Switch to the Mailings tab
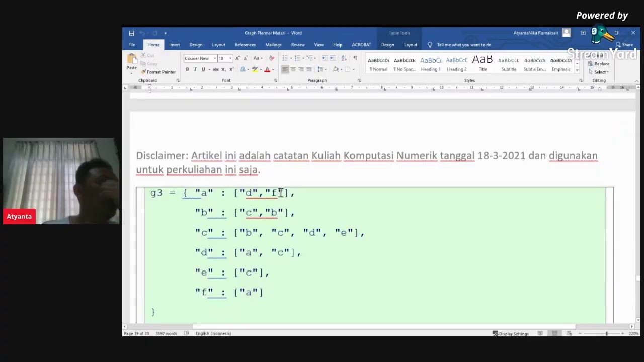This screenshot has height=362, width=644. pos(273,45)
